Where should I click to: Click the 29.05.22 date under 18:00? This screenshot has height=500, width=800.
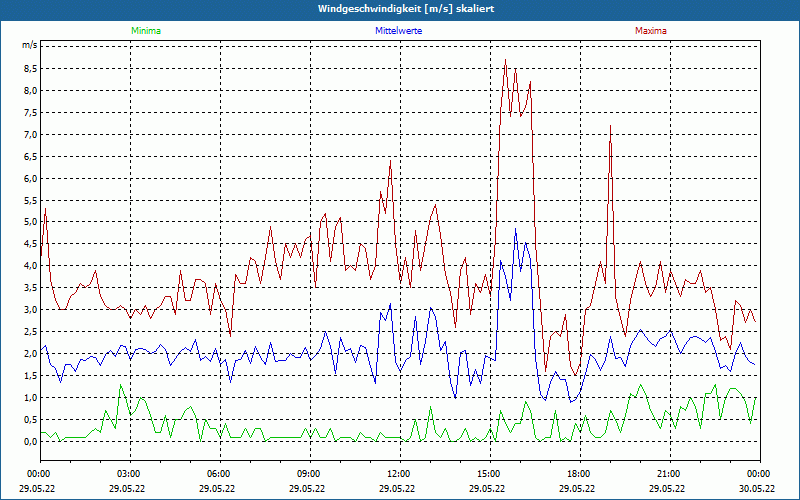coord(577,488)
